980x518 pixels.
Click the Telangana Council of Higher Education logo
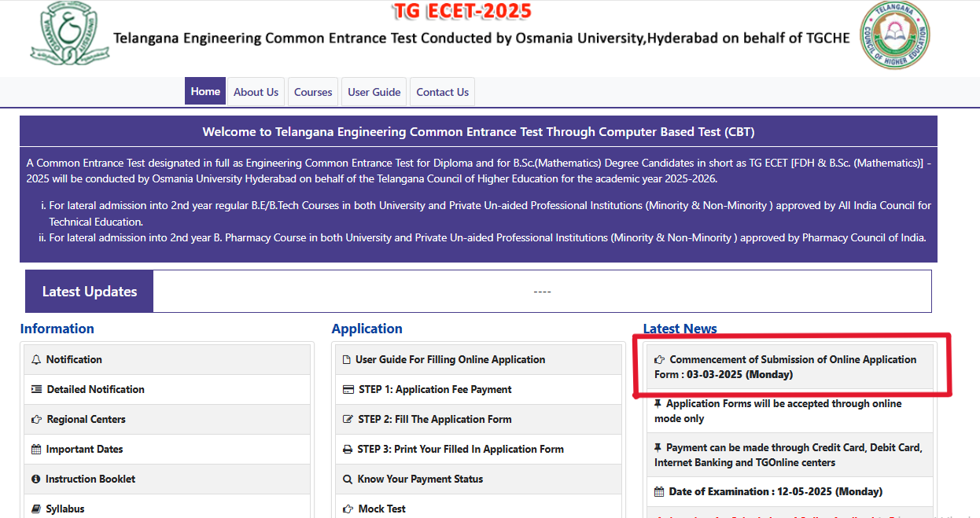[895, 35]
